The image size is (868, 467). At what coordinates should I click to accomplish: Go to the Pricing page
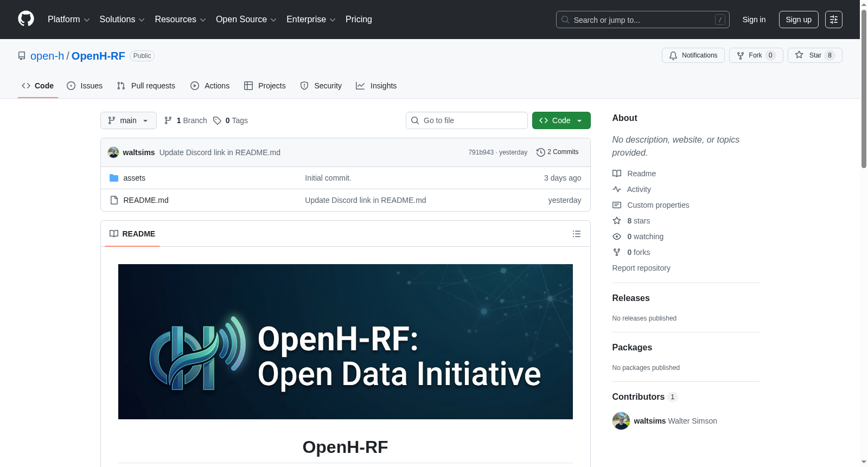pos(359,20)
